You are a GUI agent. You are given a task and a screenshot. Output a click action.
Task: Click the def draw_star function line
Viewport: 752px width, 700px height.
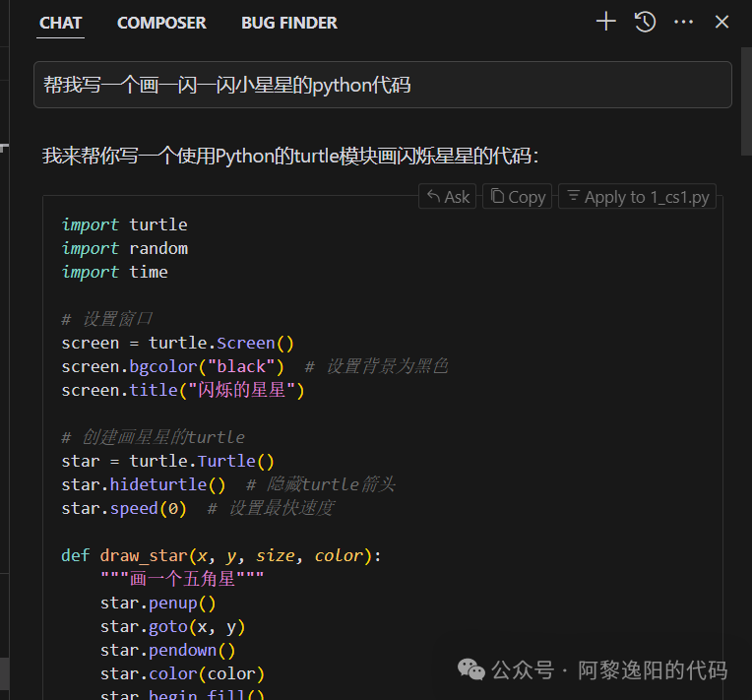point(220,555)
